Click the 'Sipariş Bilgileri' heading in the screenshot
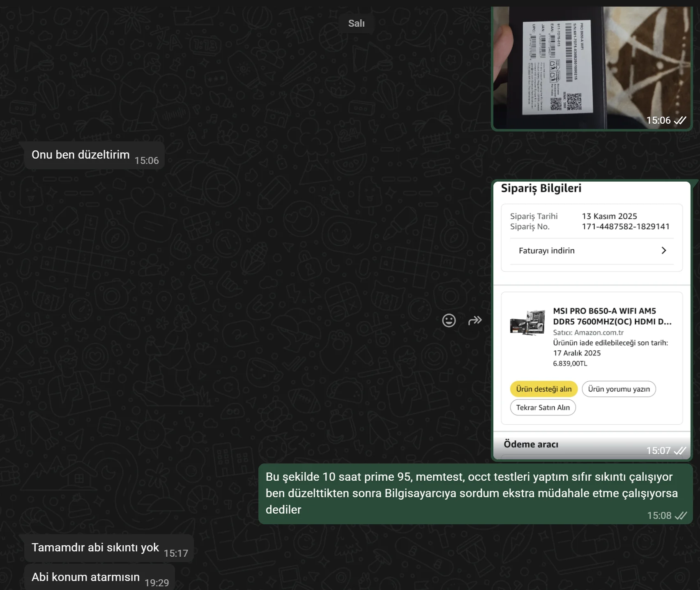Viewport: 700px width, 590px height. tap(541, 188)
